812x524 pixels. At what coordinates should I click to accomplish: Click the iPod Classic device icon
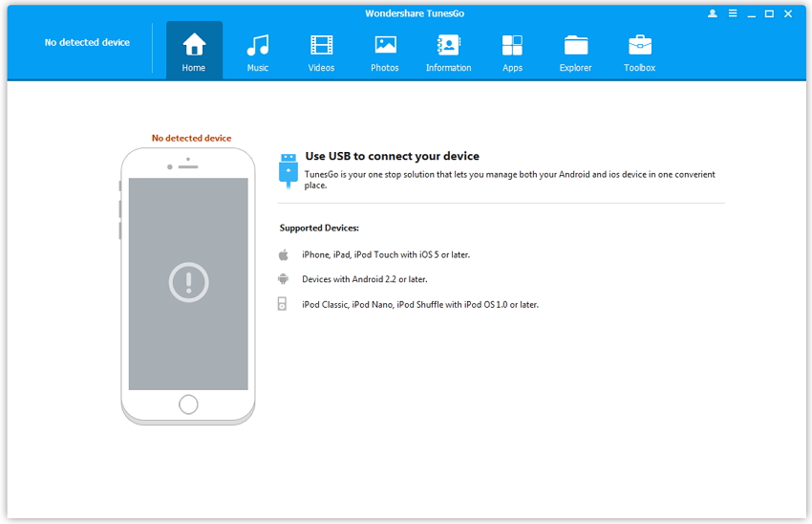point(283,304)
